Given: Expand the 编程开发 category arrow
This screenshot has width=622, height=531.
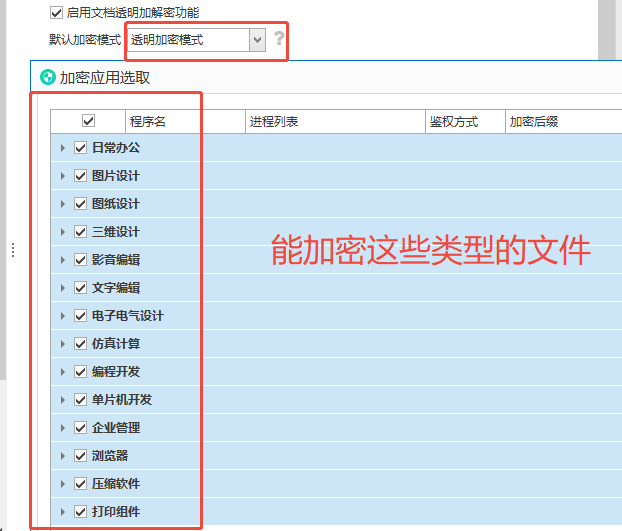Looking at the screenshot, I should (x=63, y=372).
